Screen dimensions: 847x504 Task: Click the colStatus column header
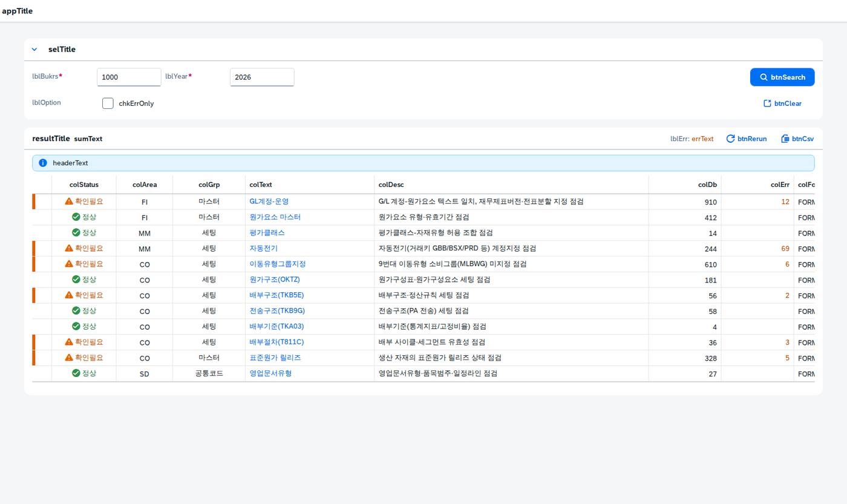pos(84,185)
